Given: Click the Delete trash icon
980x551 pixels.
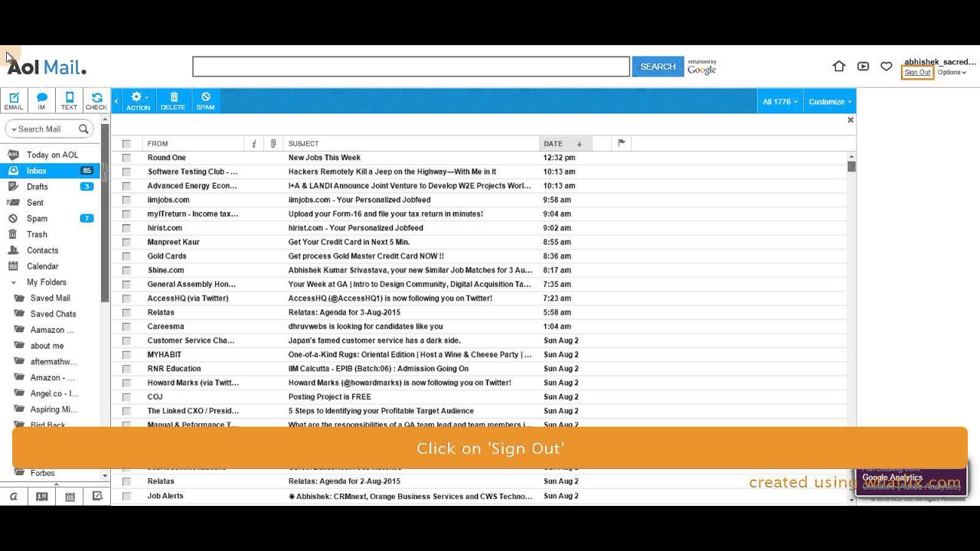Looking at the screenshot, I should point(173,99).
